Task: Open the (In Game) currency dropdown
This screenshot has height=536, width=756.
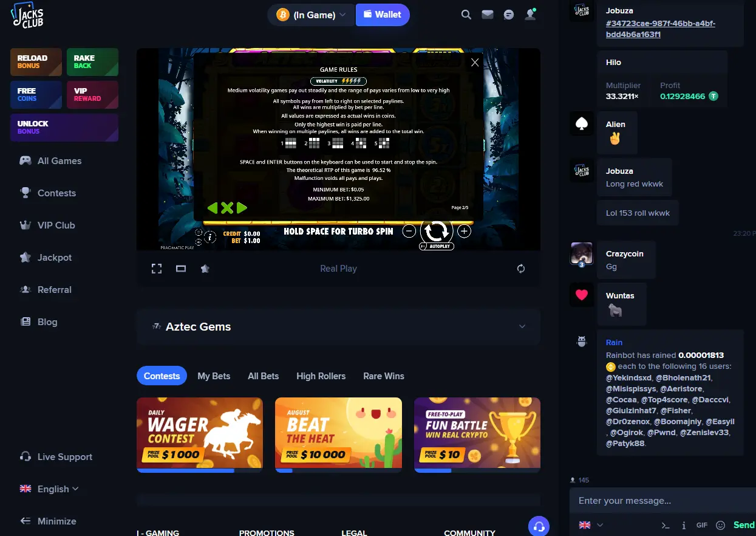Action: coord(311,15)
